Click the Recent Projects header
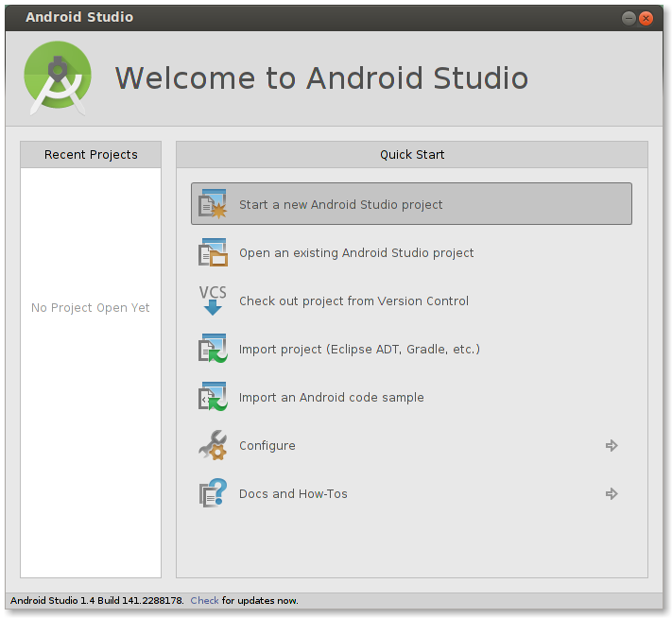This screenshot has height=618, width=672. point(91,154)
